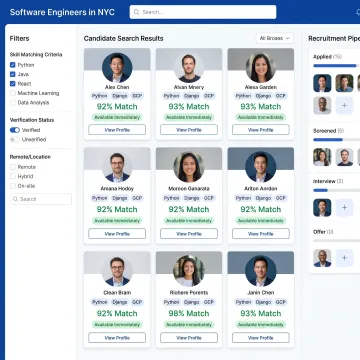360x360 pixels.
Task: Select the avatar beside the Applied plus tile
Action: (322, 105)
